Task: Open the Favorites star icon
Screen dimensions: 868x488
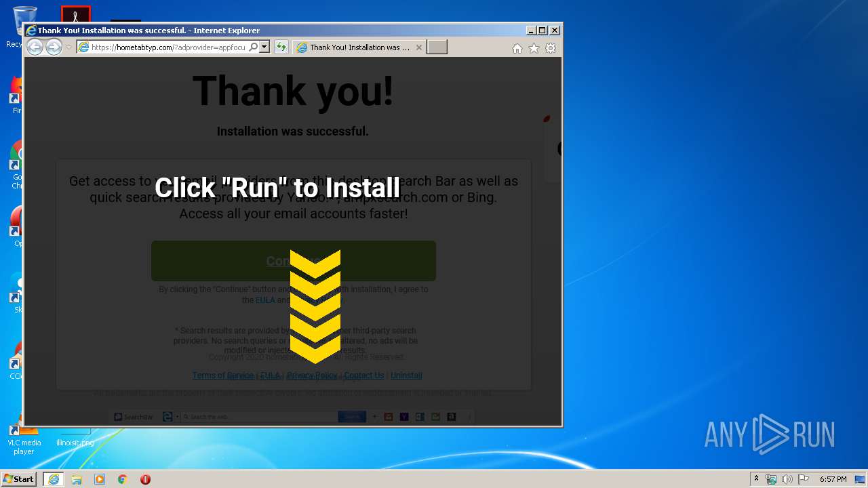Action: click(534, 48)
